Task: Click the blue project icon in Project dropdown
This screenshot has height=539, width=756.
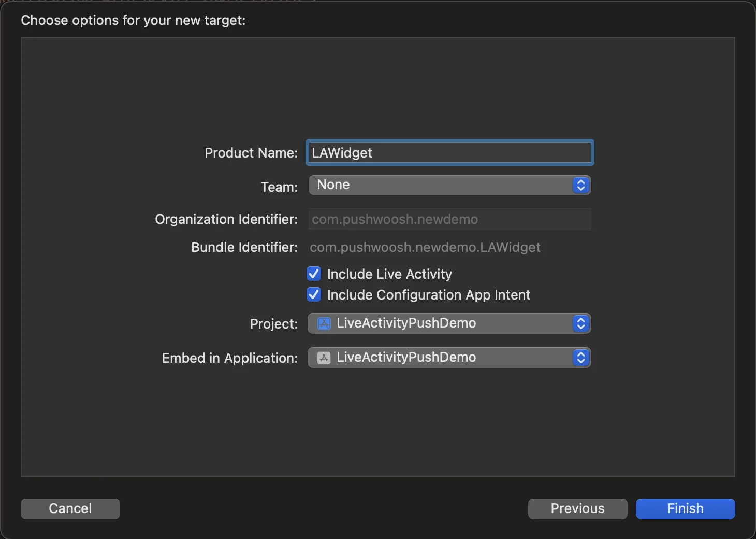Action: pos(324,324)
